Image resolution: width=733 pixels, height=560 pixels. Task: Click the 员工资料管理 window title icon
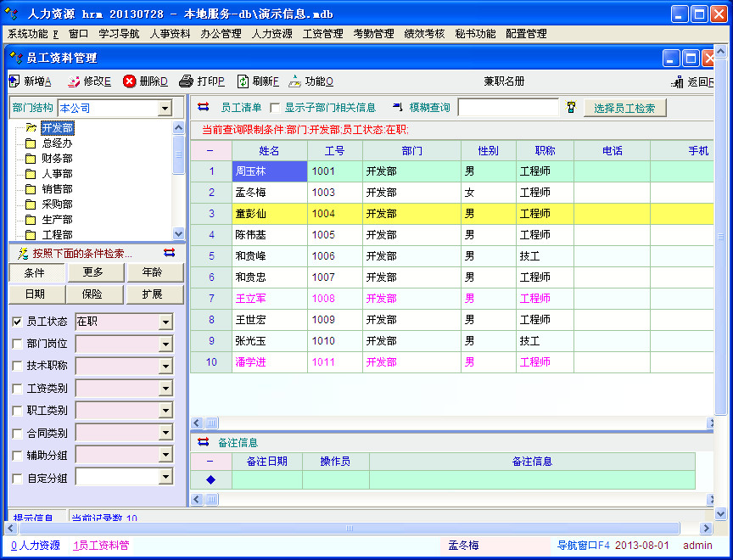click(16, 58)
